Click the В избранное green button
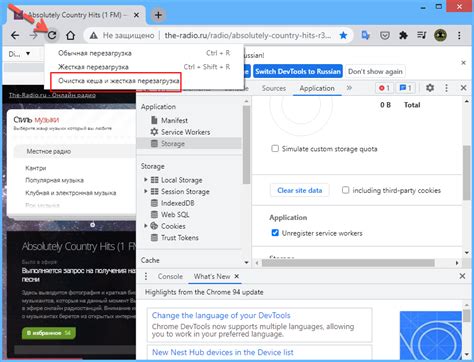The height and width of the screenshot is (362, 474). [49, 333]
